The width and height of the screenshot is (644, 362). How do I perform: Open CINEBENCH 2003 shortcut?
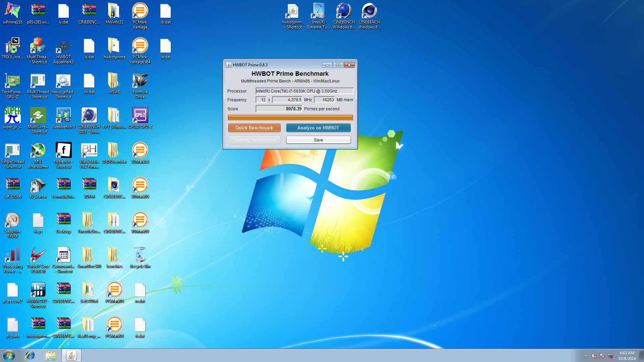89,120
